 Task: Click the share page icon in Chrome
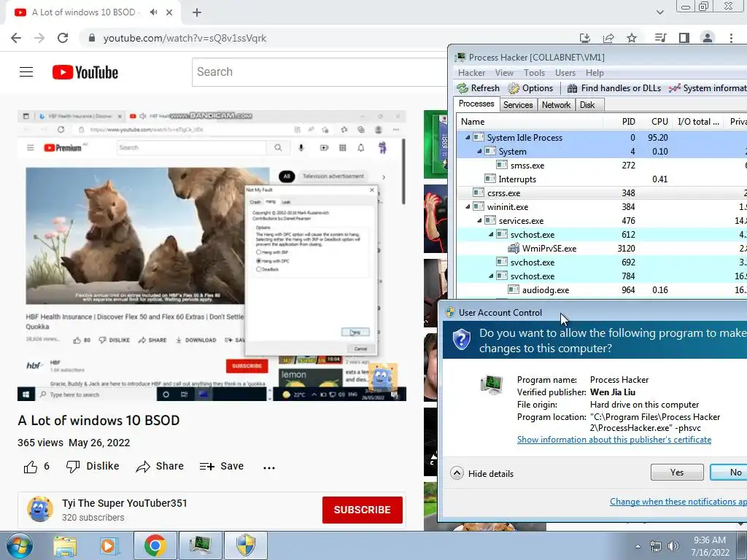pos(608,38)
